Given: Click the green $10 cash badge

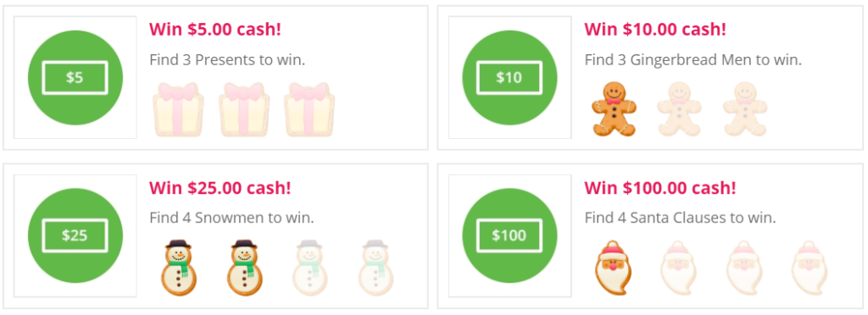Looking at the screenshot, I should click(509, 77).
